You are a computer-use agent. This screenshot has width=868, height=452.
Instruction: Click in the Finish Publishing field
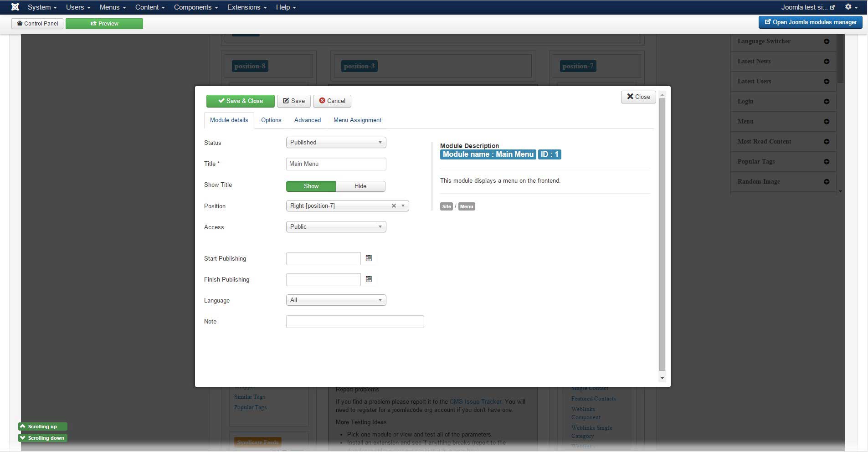(323, 280)
